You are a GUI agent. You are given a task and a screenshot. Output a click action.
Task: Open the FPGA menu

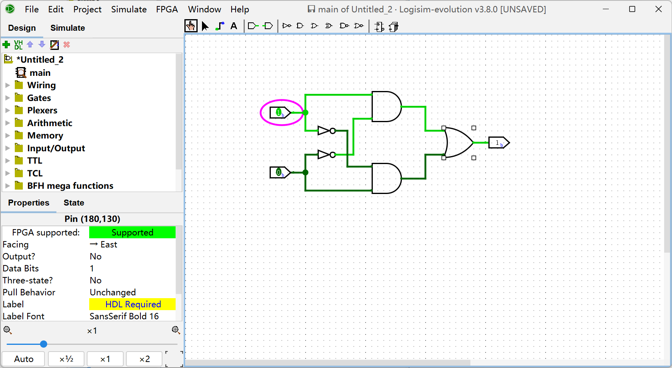167,9
